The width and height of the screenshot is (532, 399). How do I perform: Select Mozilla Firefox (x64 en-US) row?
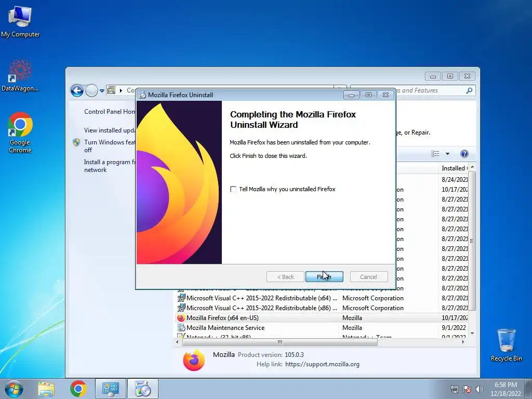pyautogui.click(x=322, y=318)
